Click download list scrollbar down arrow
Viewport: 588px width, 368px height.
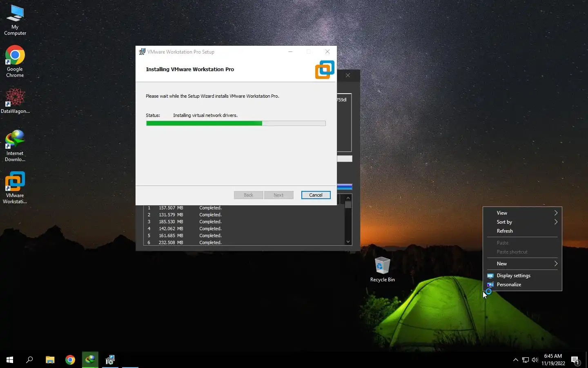point(348,242)
